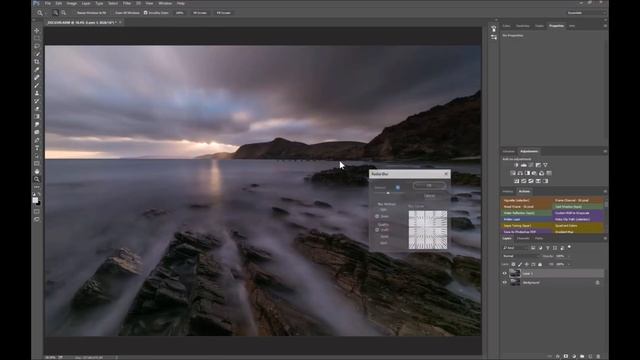
Task: Select the Pen tool
Action: coord(37,140)
